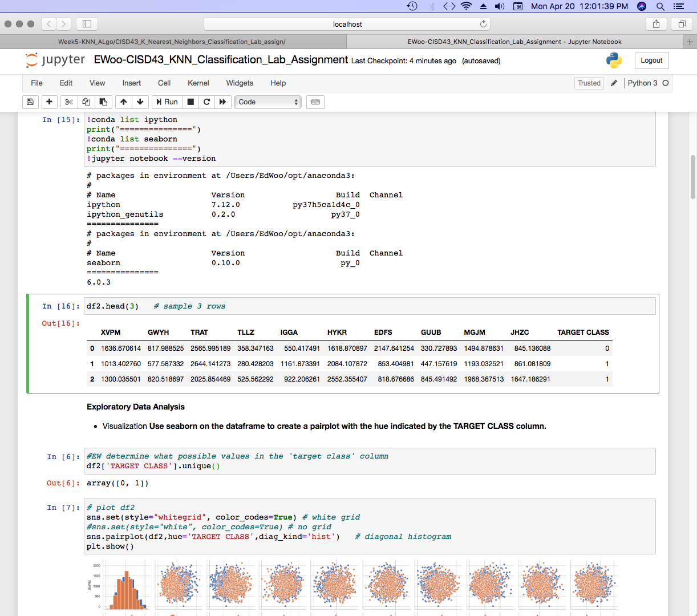Restart the kernel via the refresh icon
This screenshot has width=697, height=616.
[206, 102]
